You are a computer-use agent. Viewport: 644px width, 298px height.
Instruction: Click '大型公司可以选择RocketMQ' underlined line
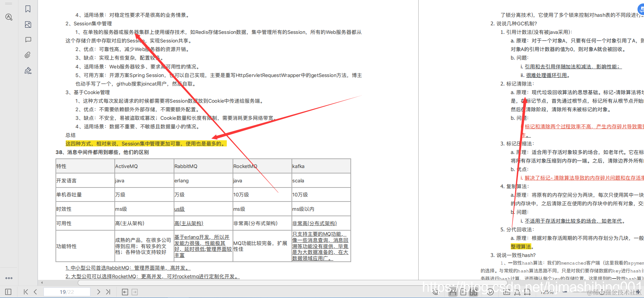point(152,276)
